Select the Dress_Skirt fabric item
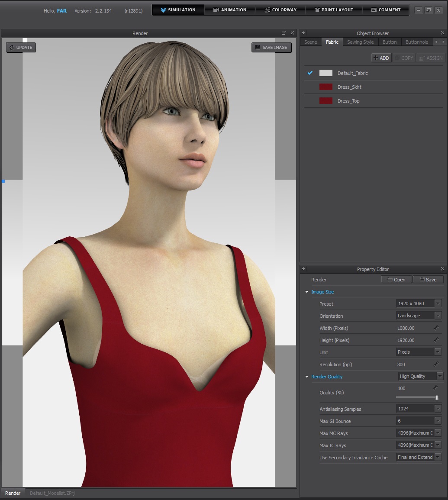Viewport: 448px width, 500px height. tap(349, 87)
